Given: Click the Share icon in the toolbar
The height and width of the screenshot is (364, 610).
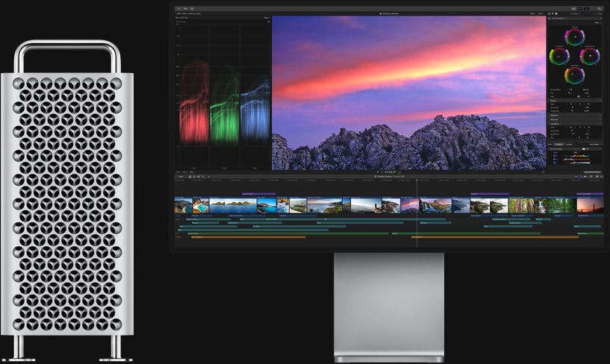Looking at the screenshot, I should tap(599, 8).
